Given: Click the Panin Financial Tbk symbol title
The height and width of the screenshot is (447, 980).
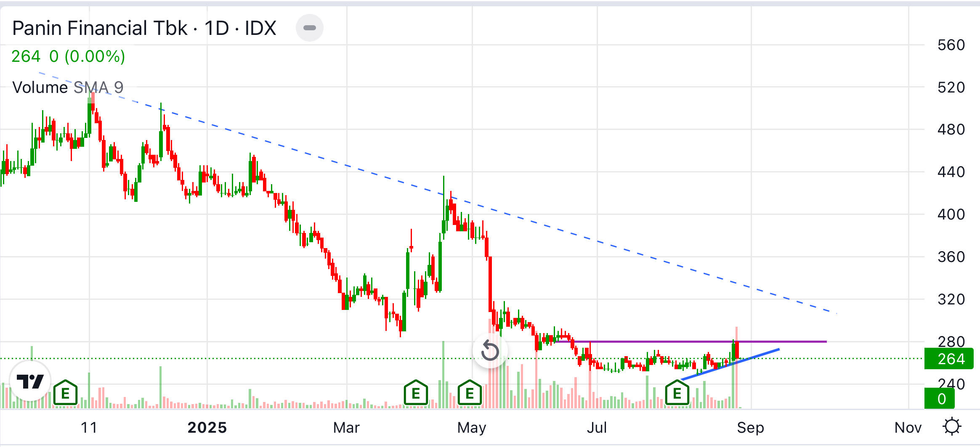Looking at the screenshot, I should [144, 29].
